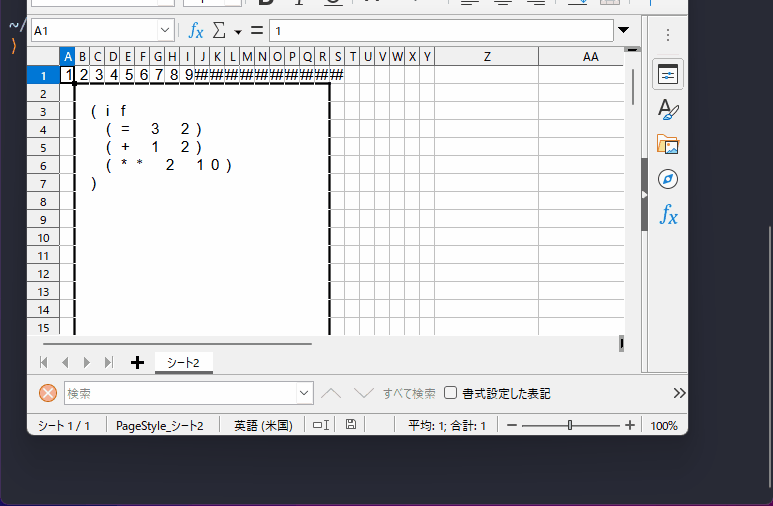
Task: Open the Select Function arrow beside Sum
Action: 238,32
